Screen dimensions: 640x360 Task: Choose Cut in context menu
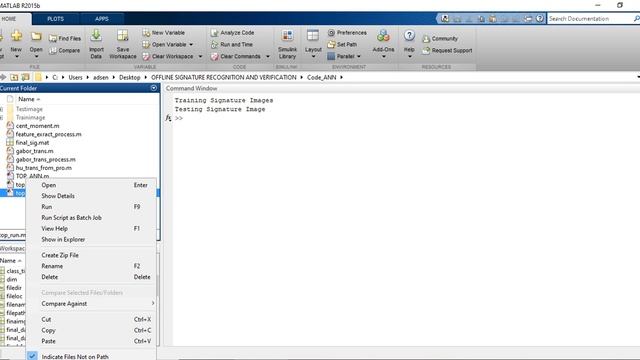[x=91, y=320]
